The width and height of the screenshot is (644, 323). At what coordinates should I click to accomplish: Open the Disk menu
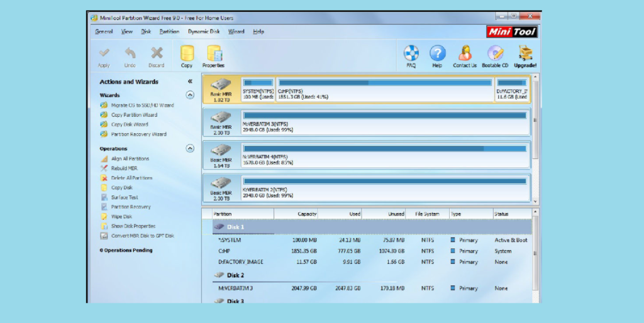(146, 31)
